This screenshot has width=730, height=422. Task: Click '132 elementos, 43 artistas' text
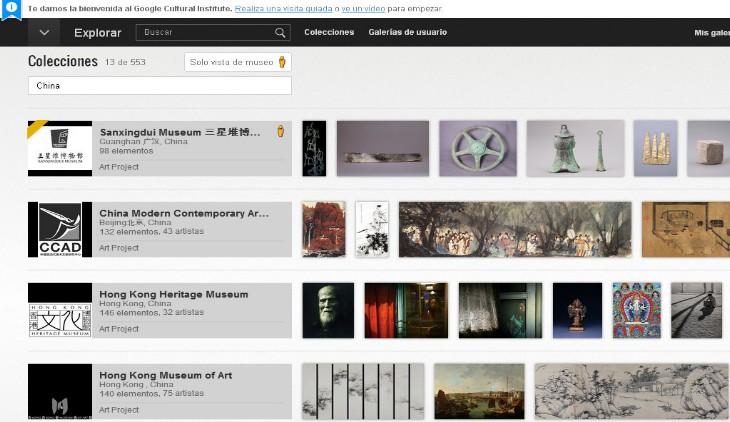[151, 231]
